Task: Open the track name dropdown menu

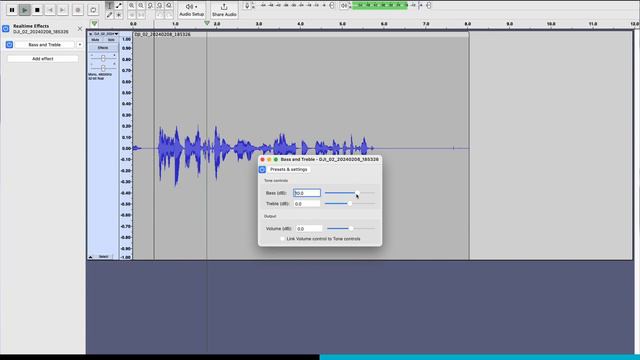Action: 105,34
